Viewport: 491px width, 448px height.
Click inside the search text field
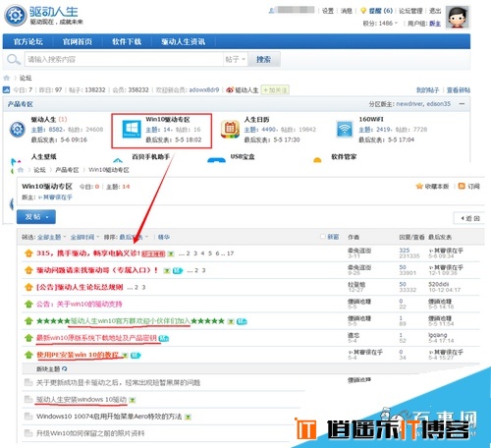[124, 59]
